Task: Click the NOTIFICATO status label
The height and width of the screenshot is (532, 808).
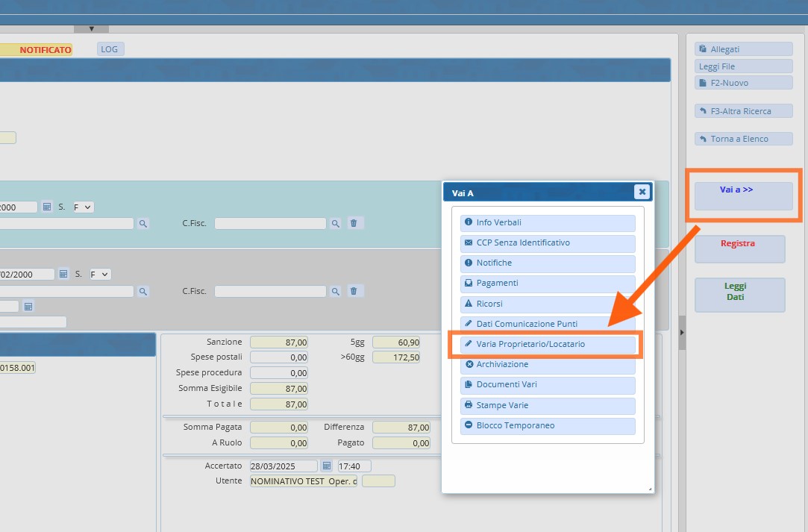Action: click(46, 49)
